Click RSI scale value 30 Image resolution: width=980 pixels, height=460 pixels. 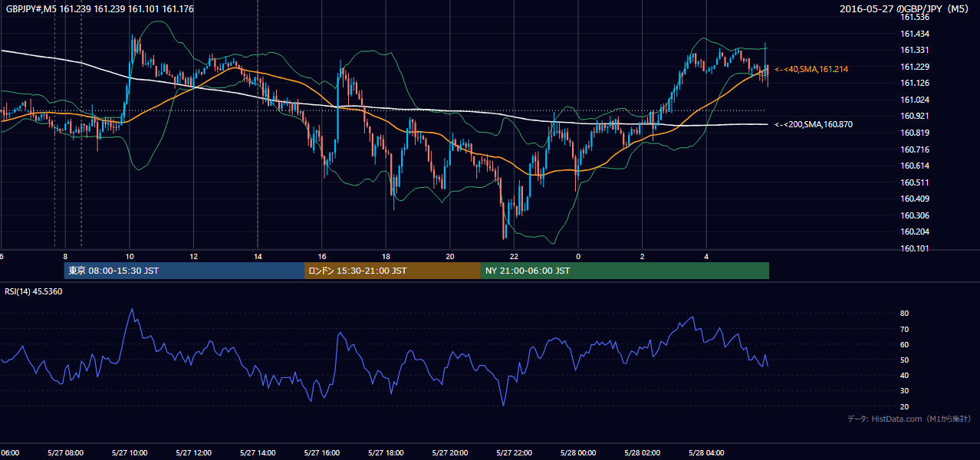click(x=905, y=391)
